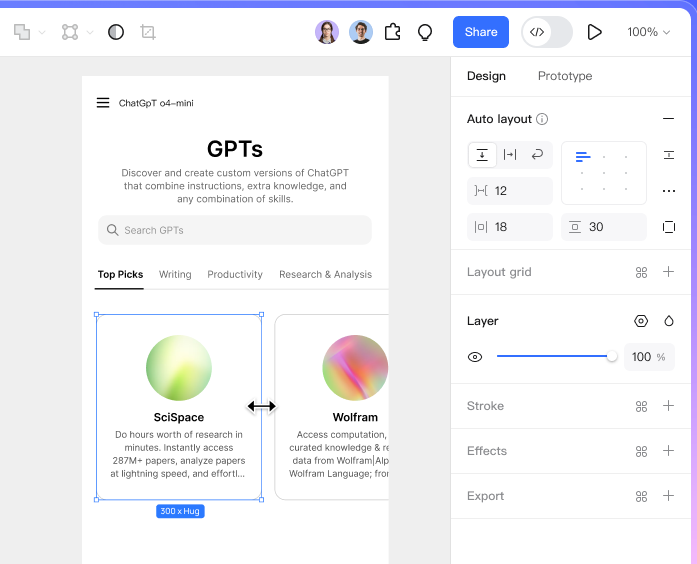Click the GPTs heading text
697x564 pixels.
click(x=235, y=149)
